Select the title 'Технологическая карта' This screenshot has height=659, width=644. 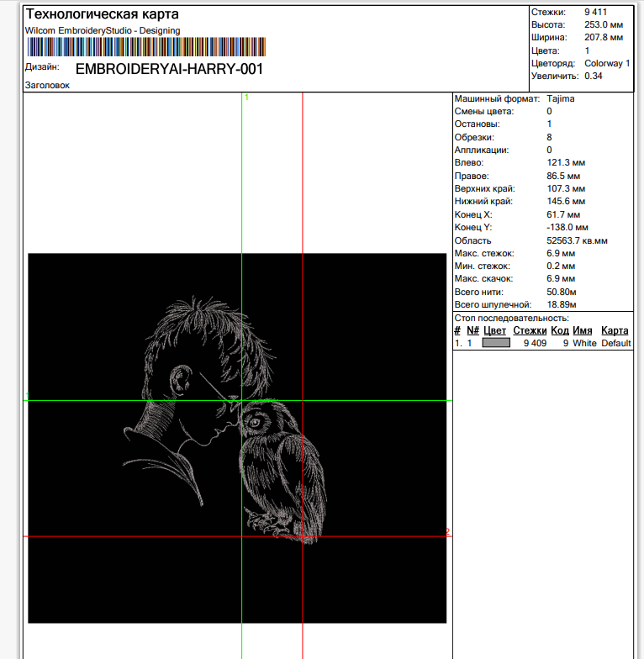click(x=103, y=14)
